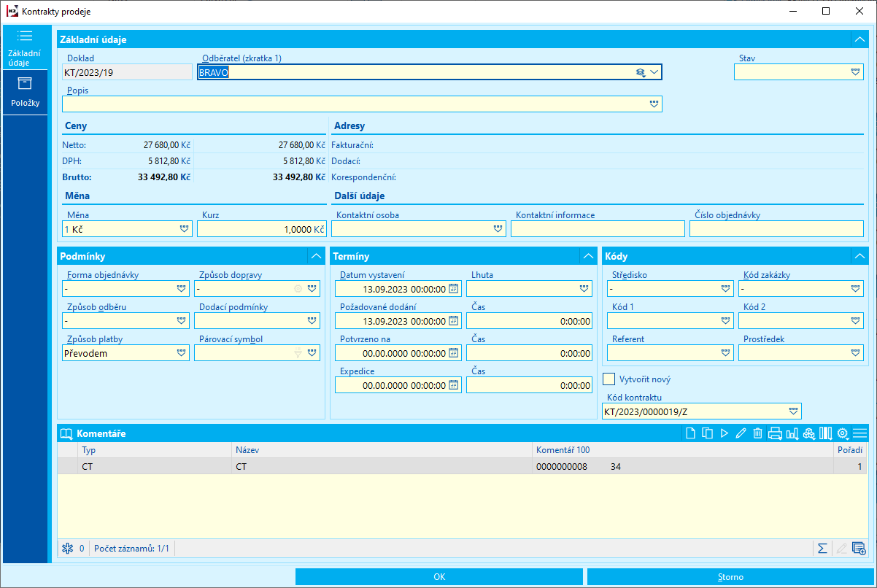Switch to Základní údaje sidebar tab

(25, 48)
